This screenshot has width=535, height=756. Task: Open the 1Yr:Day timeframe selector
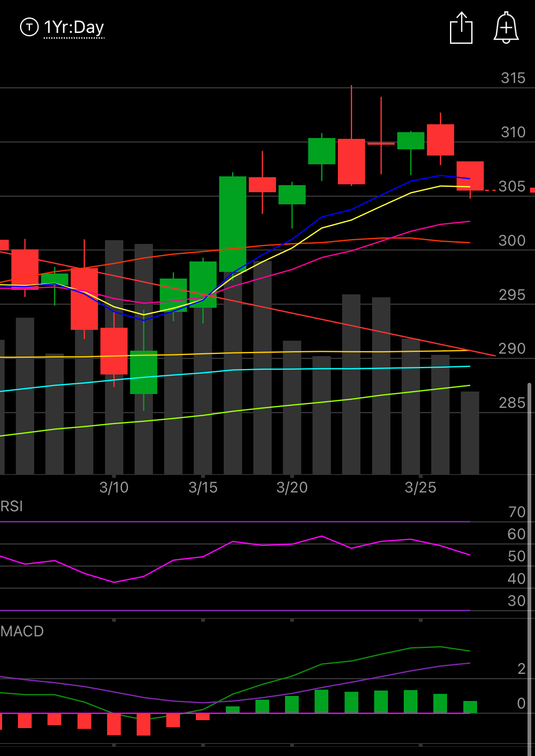[x=74, y=28]
